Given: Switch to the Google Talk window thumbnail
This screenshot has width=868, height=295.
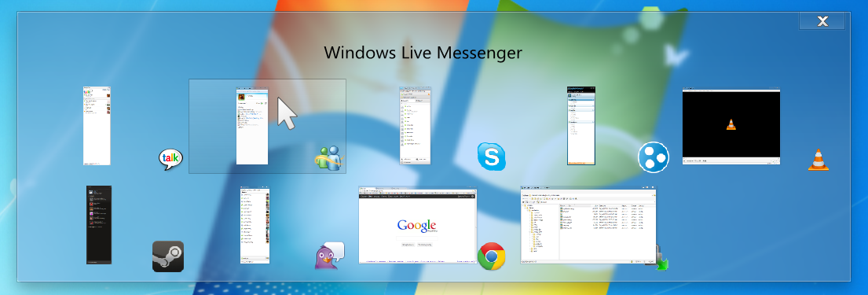Looking at the screenshot, I should pyautogui.click(x=97, y=126).
